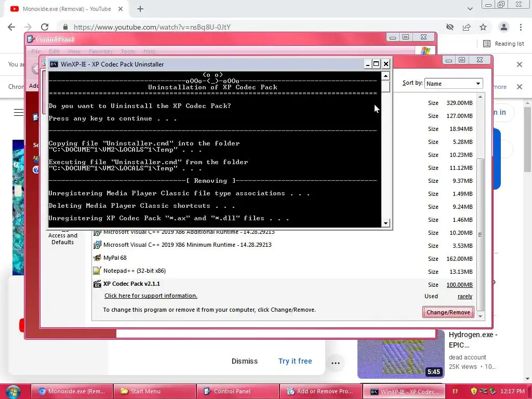Click the 'rarely' used link
532x399 pixels.
coord(465,296)
